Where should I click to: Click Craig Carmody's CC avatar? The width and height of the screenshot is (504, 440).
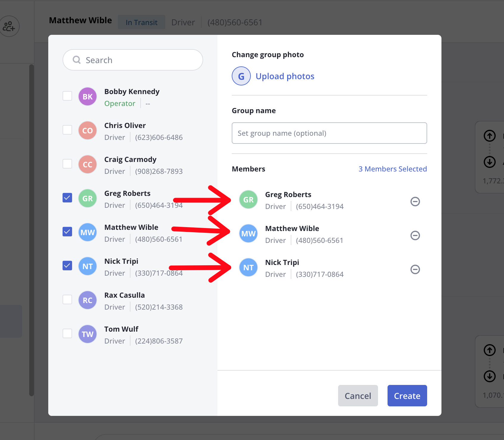coord(88,164)
